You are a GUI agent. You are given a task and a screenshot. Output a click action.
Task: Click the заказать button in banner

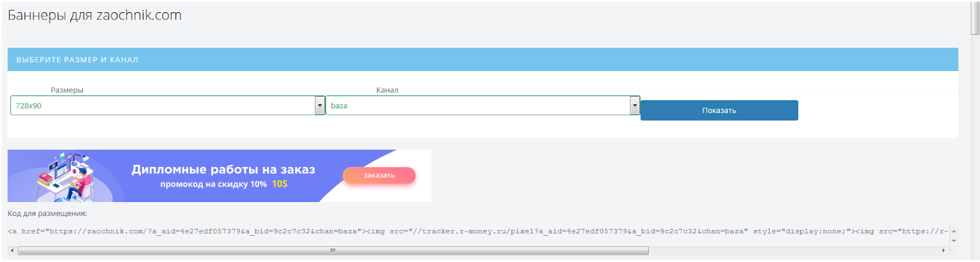pyautogui.click(x=379, y=176)
